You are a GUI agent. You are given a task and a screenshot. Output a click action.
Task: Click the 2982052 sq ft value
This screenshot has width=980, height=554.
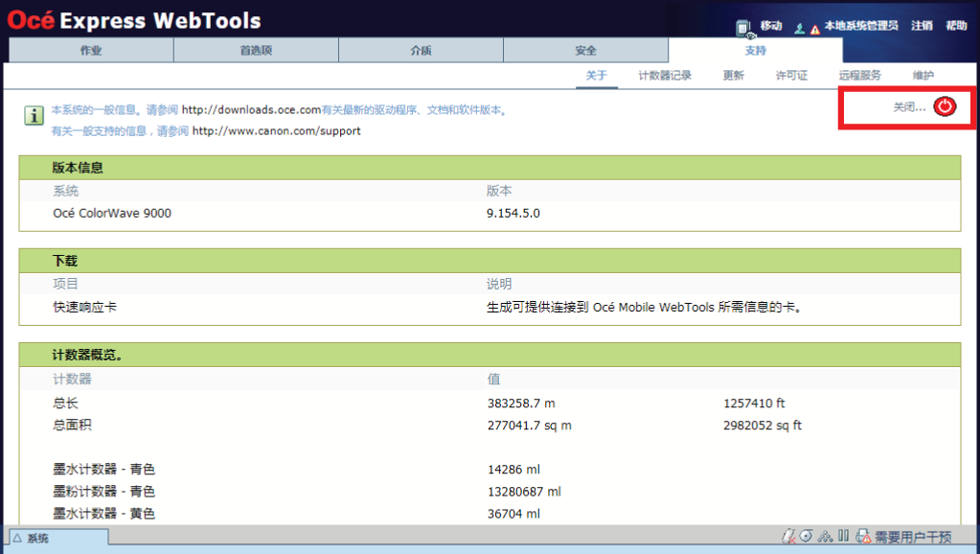point(763,426)
